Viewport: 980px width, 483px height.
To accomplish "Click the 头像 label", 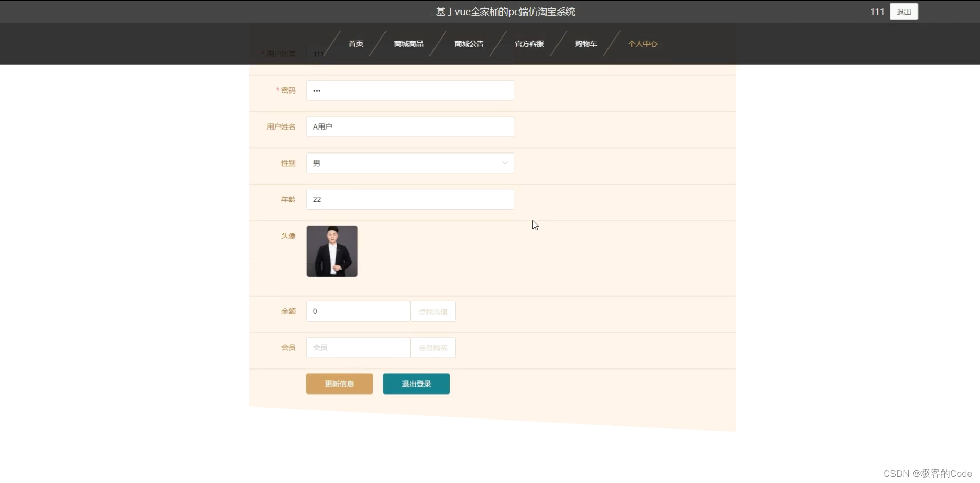I will [x=288, y=236].
